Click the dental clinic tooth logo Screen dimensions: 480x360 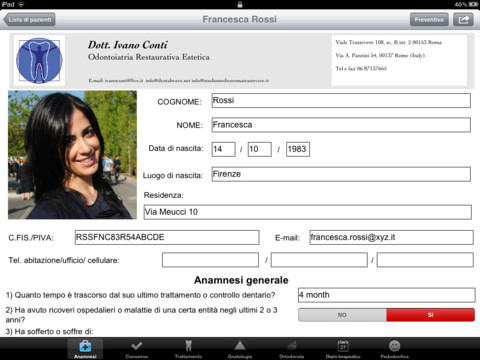pos(39,60)
